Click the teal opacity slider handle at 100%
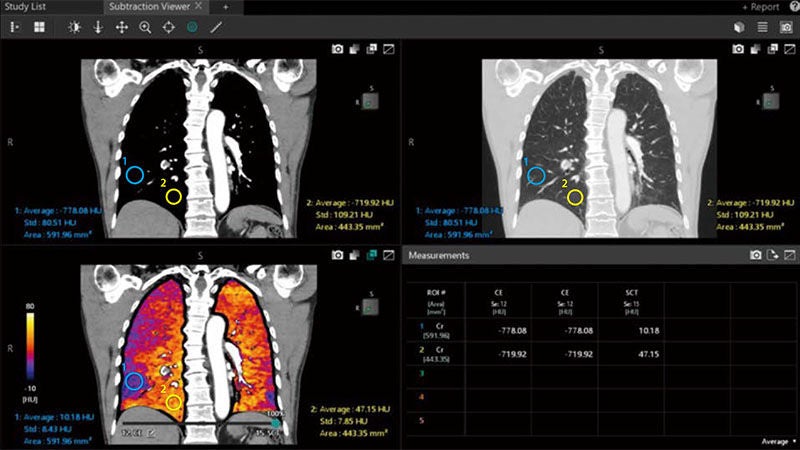Screen dimensions: 800x450 [276, 423]
